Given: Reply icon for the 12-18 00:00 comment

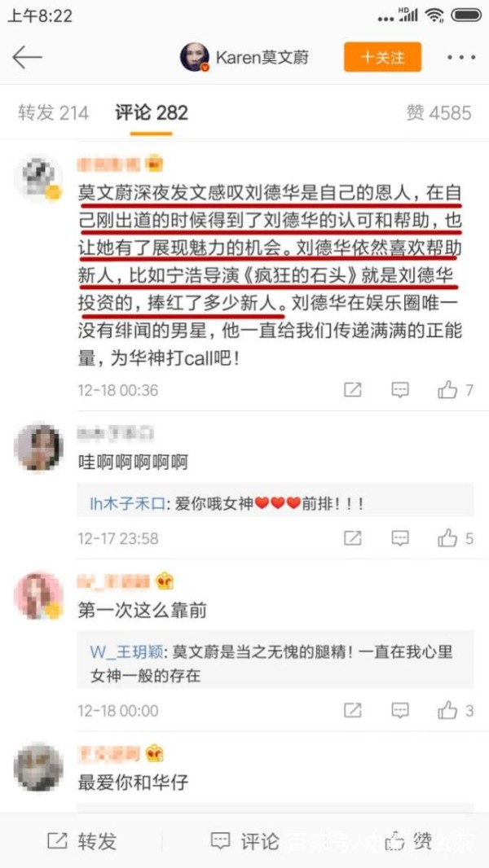Looking at the screenshot, I should [x=400, y=710].
